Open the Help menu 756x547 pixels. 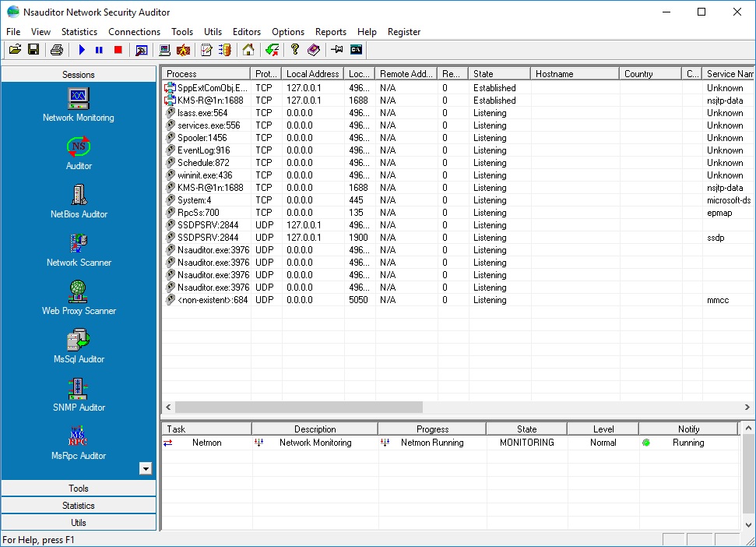coord(367,32)
